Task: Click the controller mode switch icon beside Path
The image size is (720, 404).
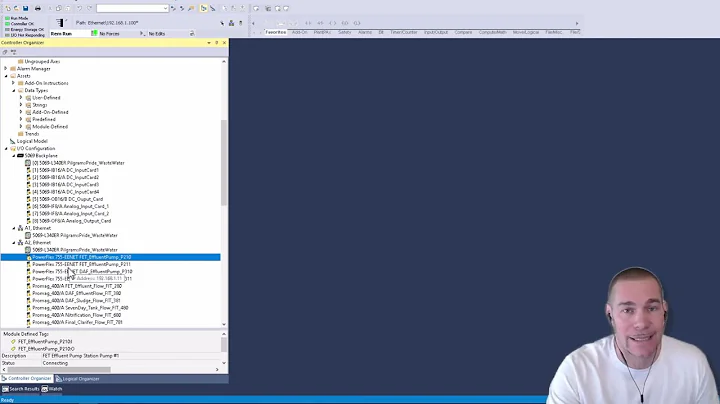Action: click(x=60, y=22)
